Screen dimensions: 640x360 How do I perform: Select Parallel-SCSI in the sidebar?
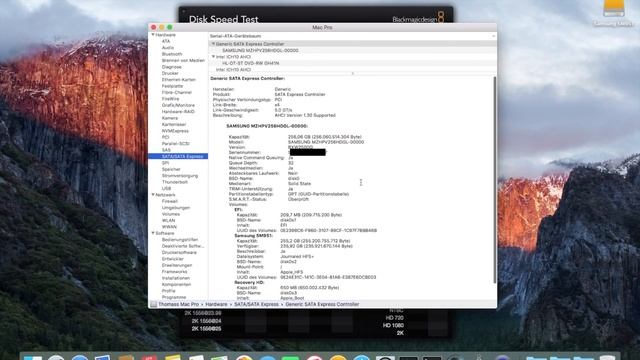point(176,144)
